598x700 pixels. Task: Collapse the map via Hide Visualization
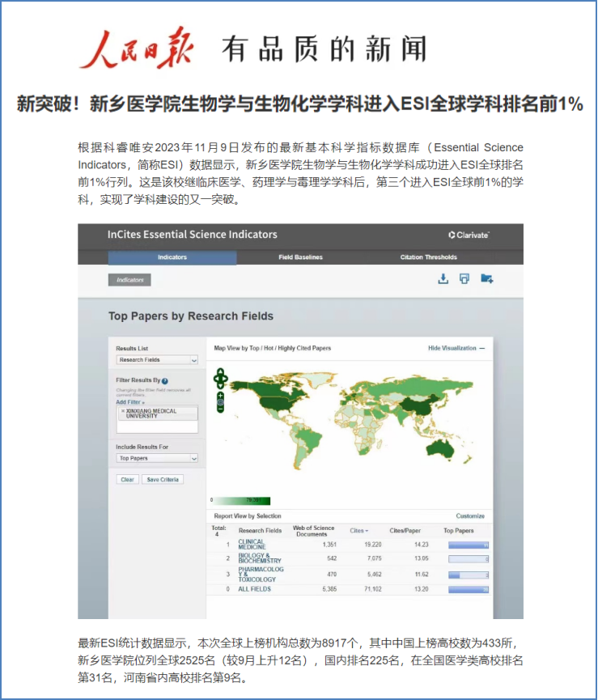point(456,348)
